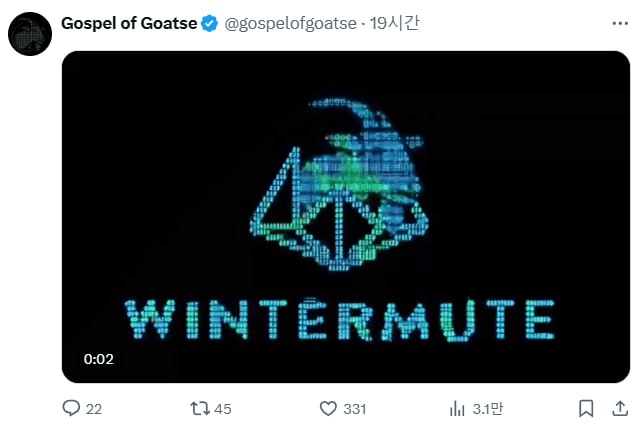The width and height of the screenshot is (641, 427).
Task: Click the 3.1만 views count
Action: pos(488,409)
